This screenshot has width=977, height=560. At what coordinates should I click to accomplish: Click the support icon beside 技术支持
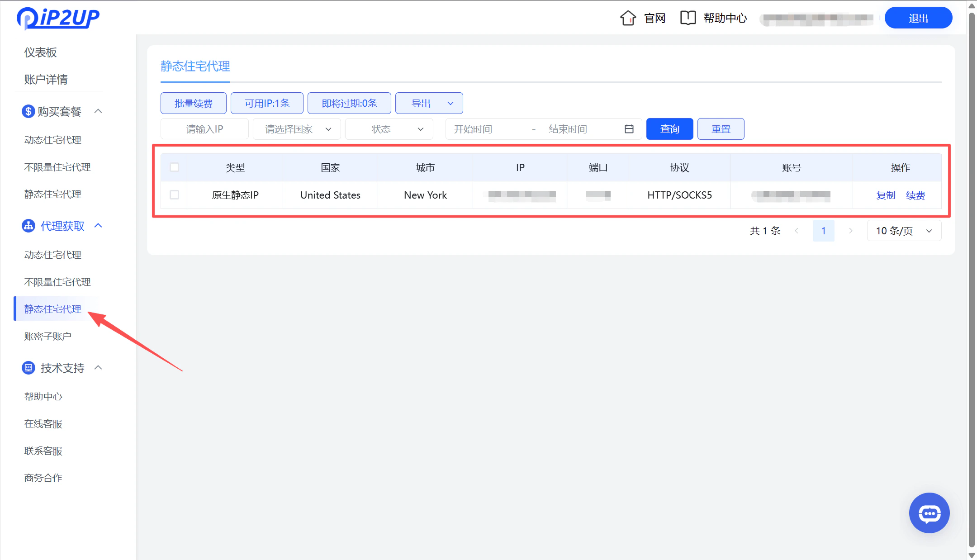[28, 368]
